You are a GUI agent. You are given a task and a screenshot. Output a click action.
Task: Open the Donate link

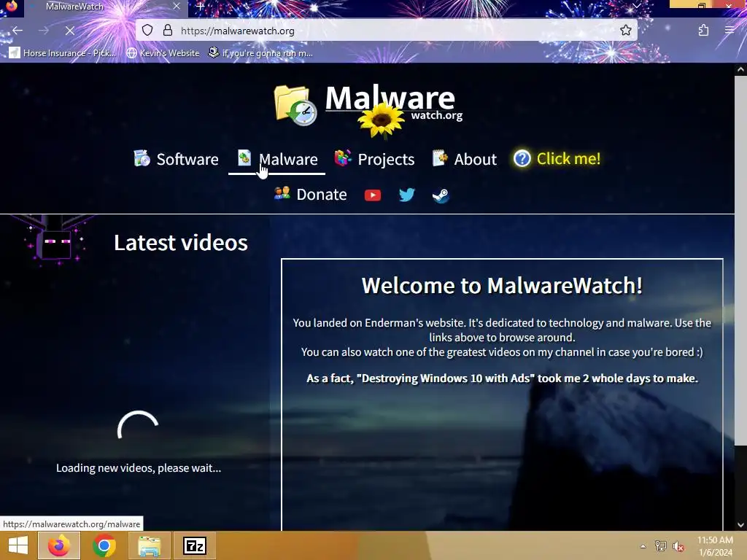pyautogui.click(x=311, y=194)
